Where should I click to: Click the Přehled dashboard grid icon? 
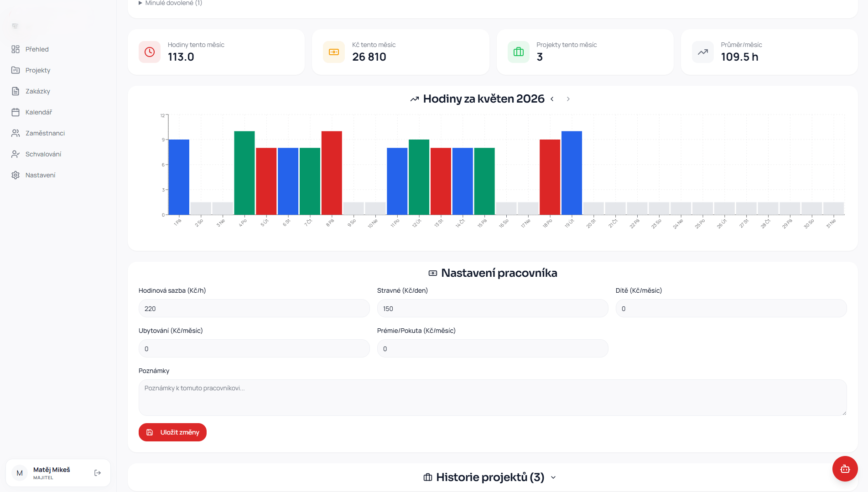tap(16, 49)
